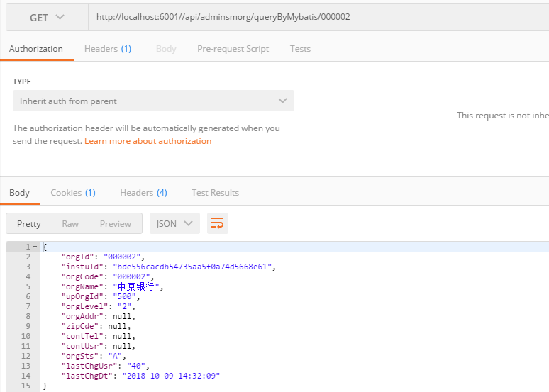Open the request Body tab
The width and height of the screenshot is (549, 392).
coord(166,49)
